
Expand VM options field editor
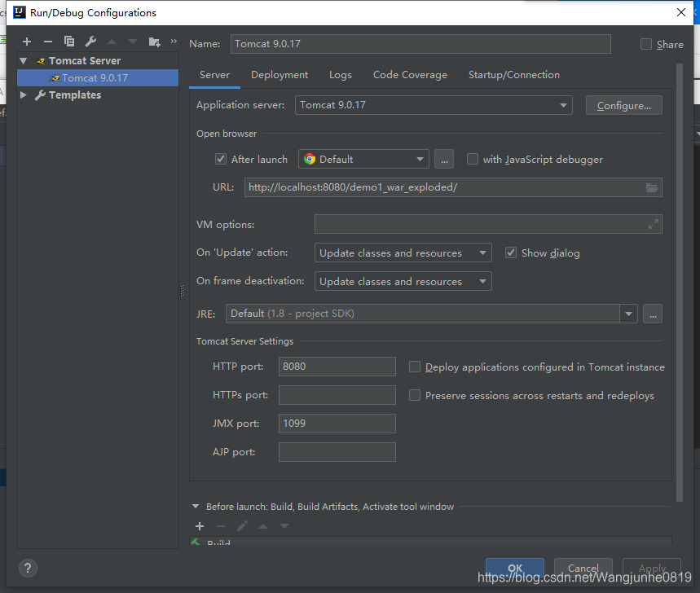[653, 224]
